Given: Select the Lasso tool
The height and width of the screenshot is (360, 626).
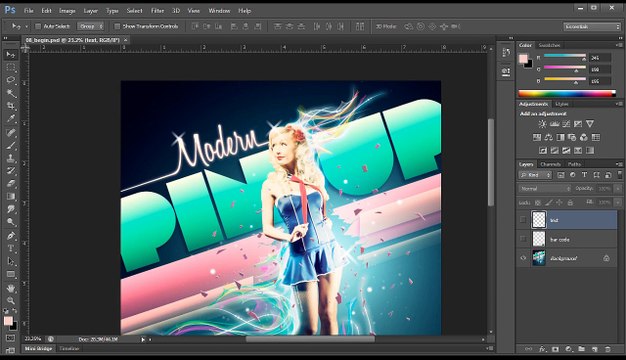Looking at the screenshot, I should [x=11, y=80].
